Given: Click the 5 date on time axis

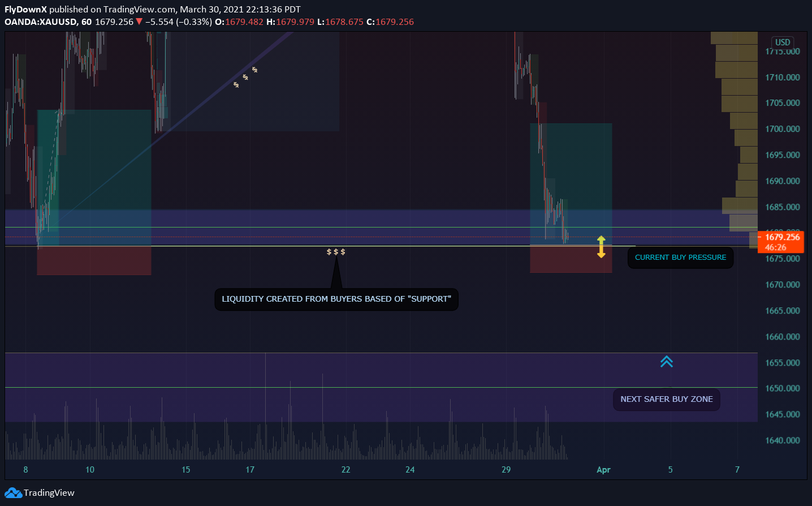Looking at the screenshot, I should pos(671,470).
